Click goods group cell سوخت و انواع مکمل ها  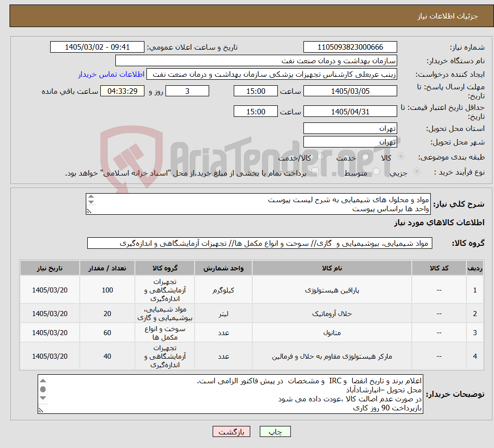pos(165,333)
